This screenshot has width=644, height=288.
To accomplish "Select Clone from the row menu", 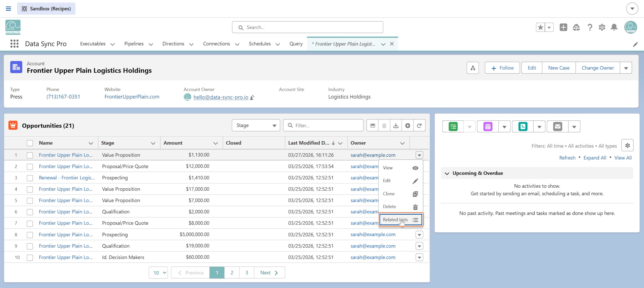I will 400,194.
